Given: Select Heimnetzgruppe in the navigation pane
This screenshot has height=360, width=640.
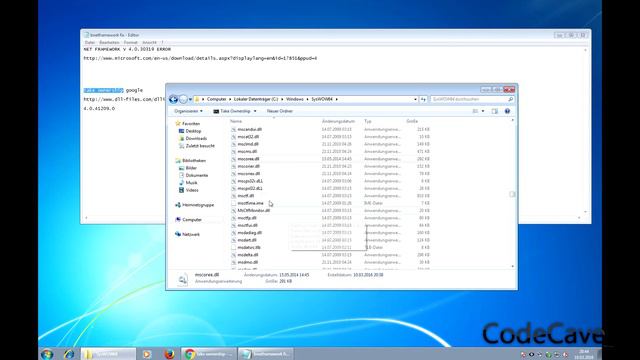Looking at the screenshot, I should click(x=198, y=205).
